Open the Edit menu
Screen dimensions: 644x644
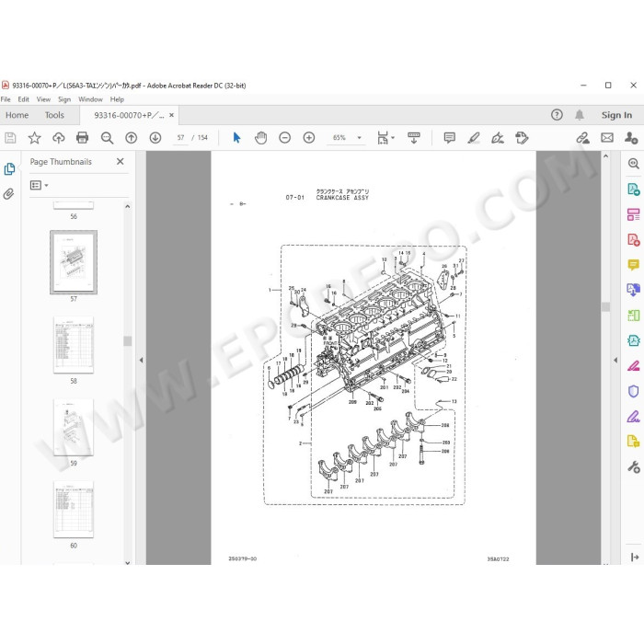coord(23,99)
